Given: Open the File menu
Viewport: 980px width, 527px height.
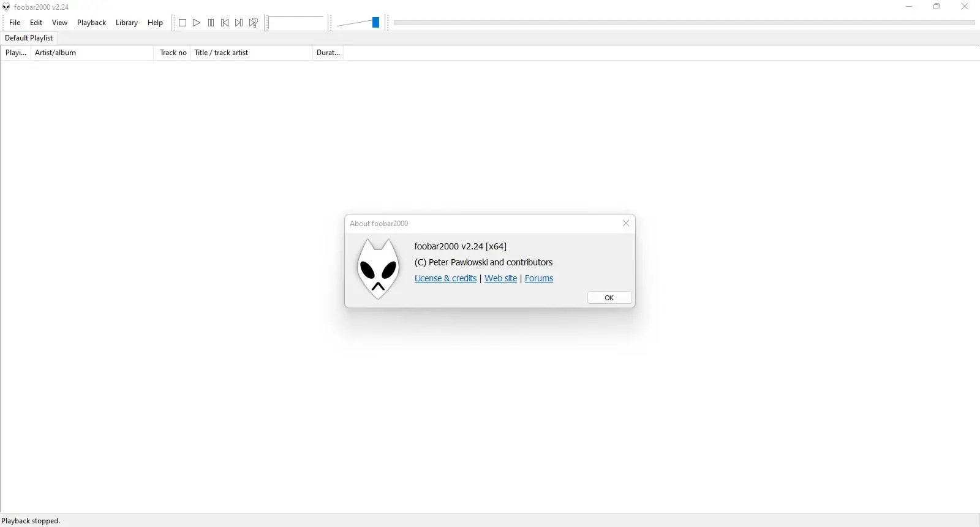Looking at the screenshot, I should click(15, 23).
